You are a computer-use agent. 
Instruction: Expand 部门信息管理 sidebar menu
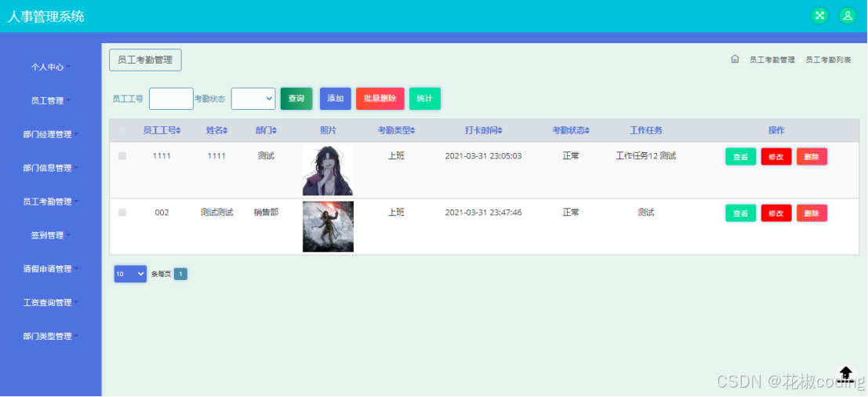pyautogui.click(x=51, y=168)
